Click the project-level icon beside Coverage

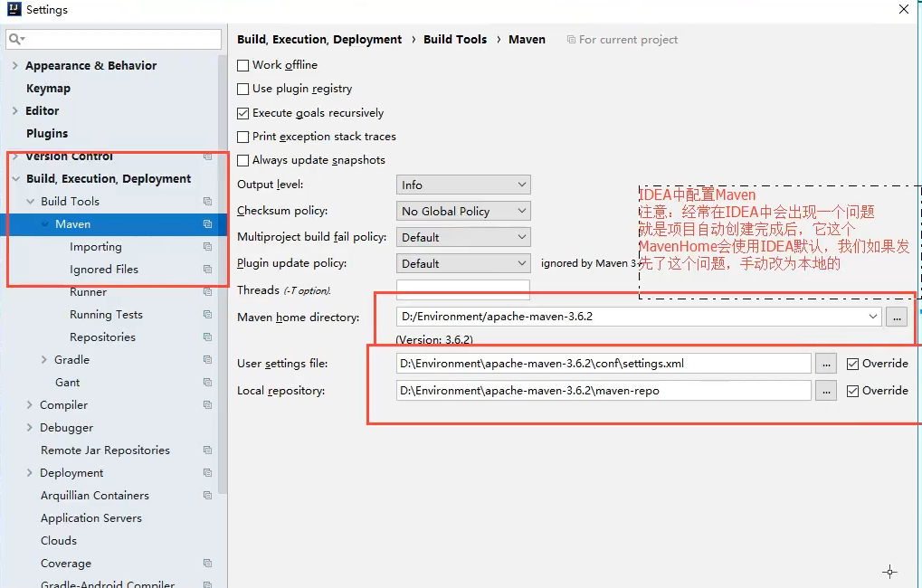pyautogui.click(x=207, y=564)
